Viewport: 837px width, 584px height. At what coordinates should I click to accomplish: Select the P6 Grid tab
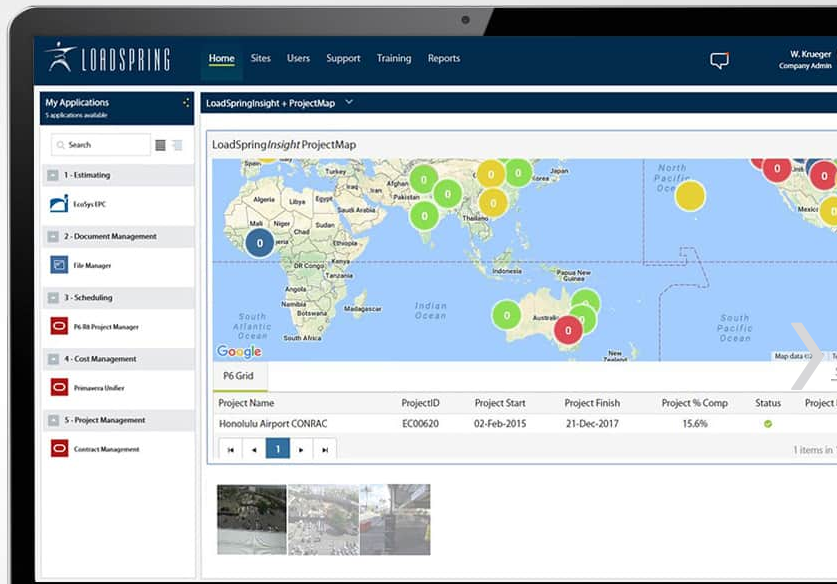[x=238, y=377]
